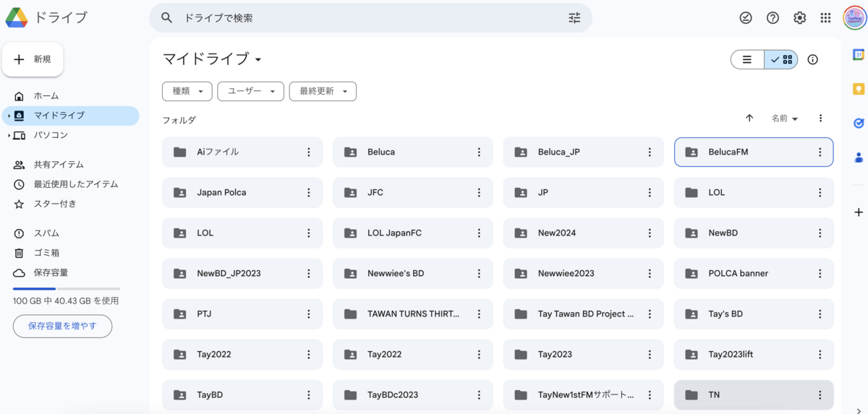This screenshot has width=868, height=414.
Task: Switch to list layout view
Action: pyautogui.click(x=747, y=59)
